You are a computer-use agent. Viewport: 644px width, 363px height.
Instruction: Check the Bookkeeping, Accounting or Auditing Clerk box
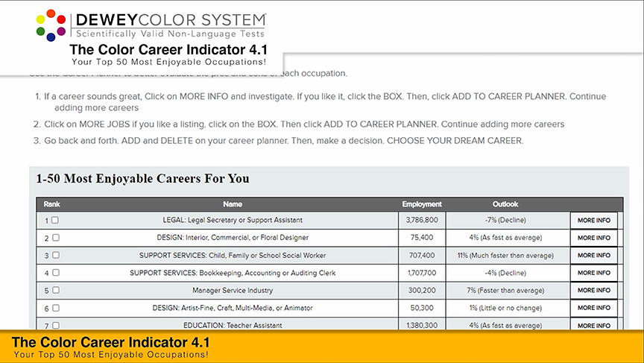[x=56, y=273]
